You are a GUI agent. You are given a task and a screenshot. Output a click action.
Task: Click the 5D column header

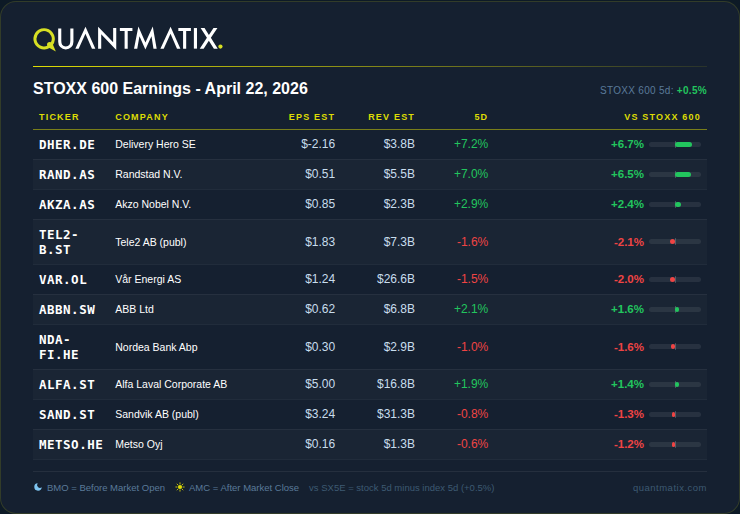pyautogui.click(x=481, y=117)
